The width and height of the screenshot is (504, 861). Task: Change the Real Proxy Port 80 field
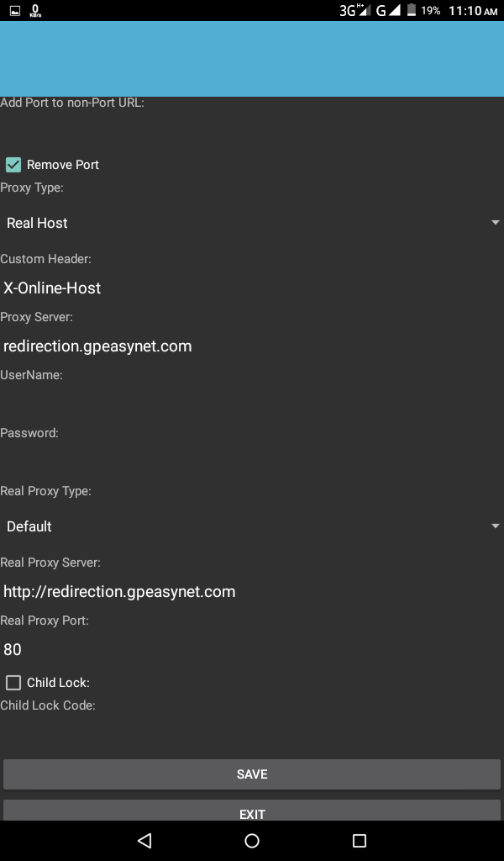[252, 649]
